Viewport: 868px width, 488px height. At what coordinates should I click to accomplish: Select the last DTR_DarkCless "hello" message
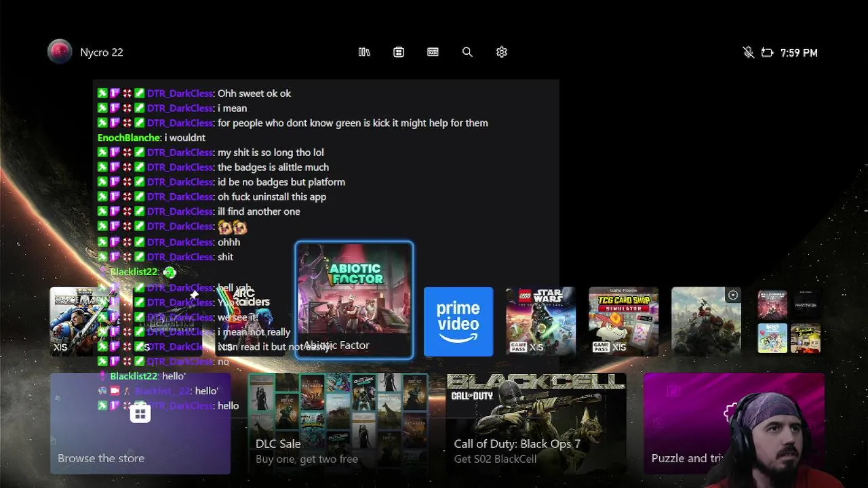(167, 405)
